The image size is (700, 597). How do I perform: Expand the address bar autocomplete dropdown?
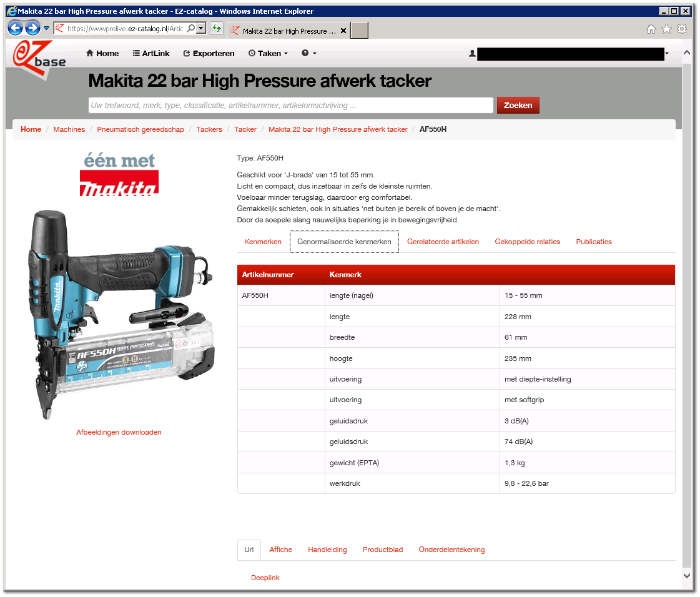click(201, 29)
